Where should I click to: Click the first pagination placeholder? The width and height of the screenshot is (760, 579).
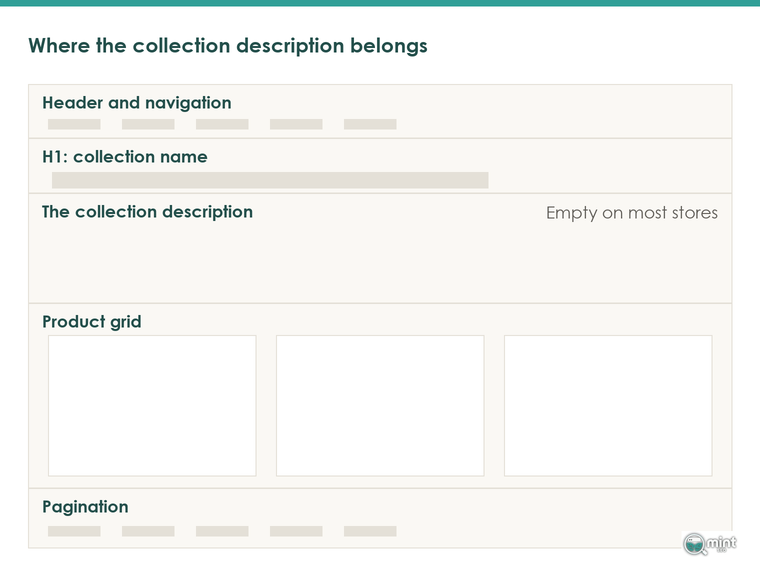pos(74,531)
